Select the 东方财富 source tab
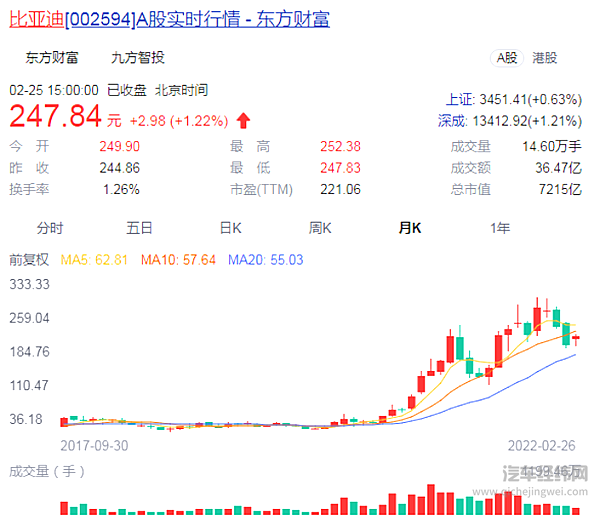600x520 pixels. (52, 58)
